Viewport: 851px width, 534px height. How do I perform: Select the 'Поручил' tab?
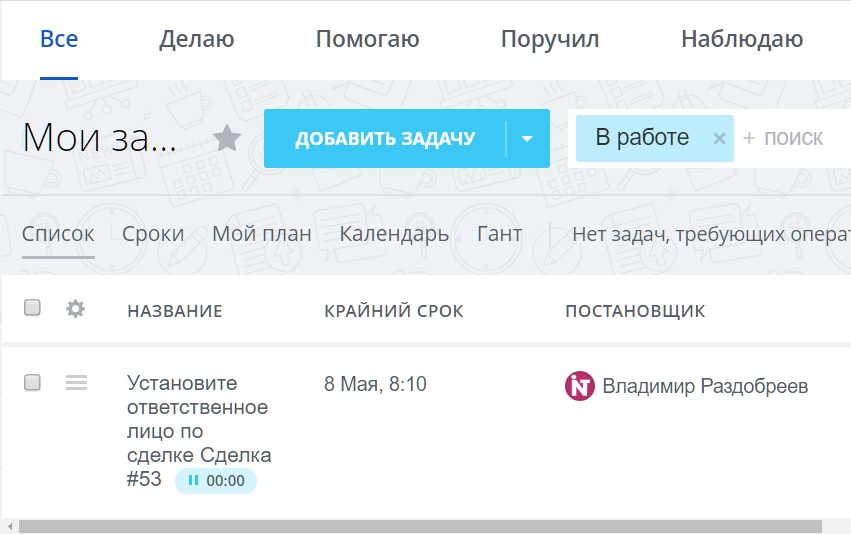(550, 40)
